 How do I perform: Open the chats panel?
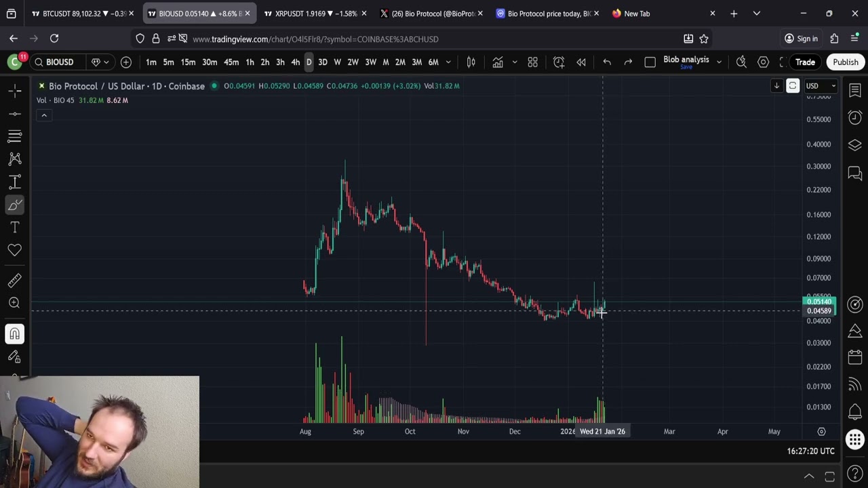(854, 174)
